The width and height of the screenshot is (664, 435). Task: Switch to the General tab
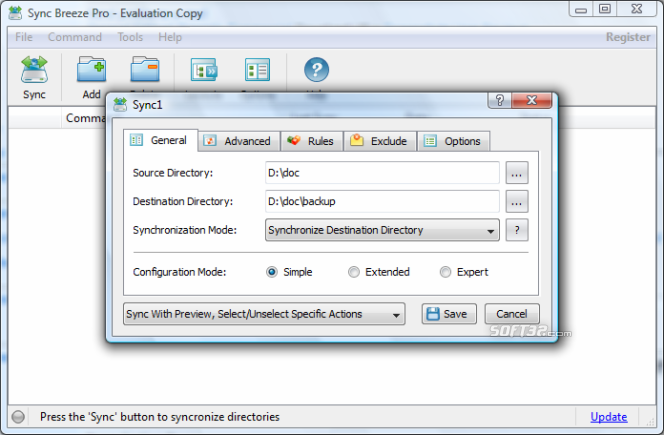point(160,140)
